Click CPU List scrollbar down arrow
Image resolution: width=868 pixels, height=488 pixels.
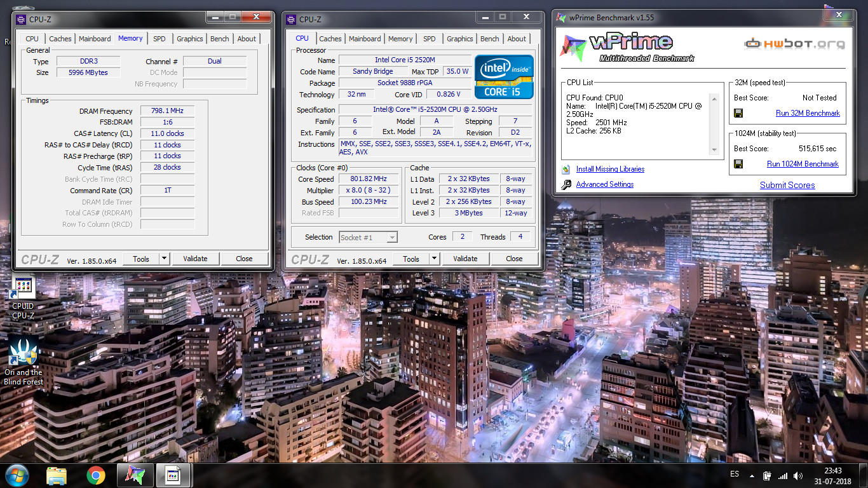(714, 150)
